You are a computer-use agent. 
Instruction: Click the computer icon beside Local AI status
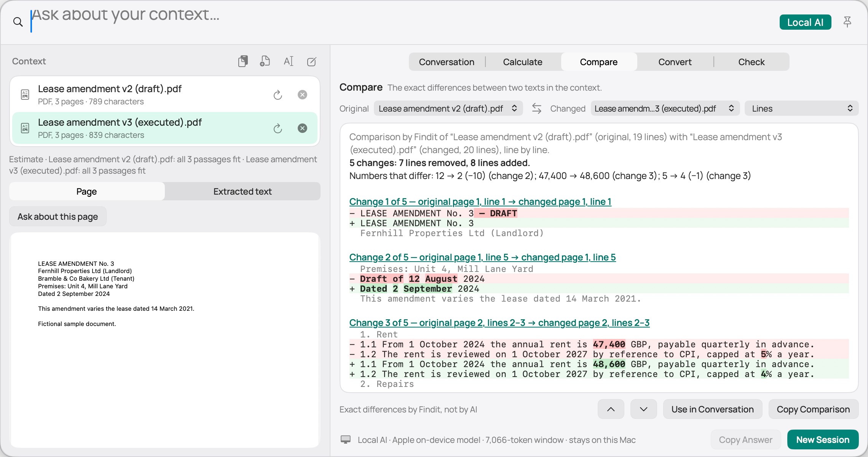tap(346, 440)
